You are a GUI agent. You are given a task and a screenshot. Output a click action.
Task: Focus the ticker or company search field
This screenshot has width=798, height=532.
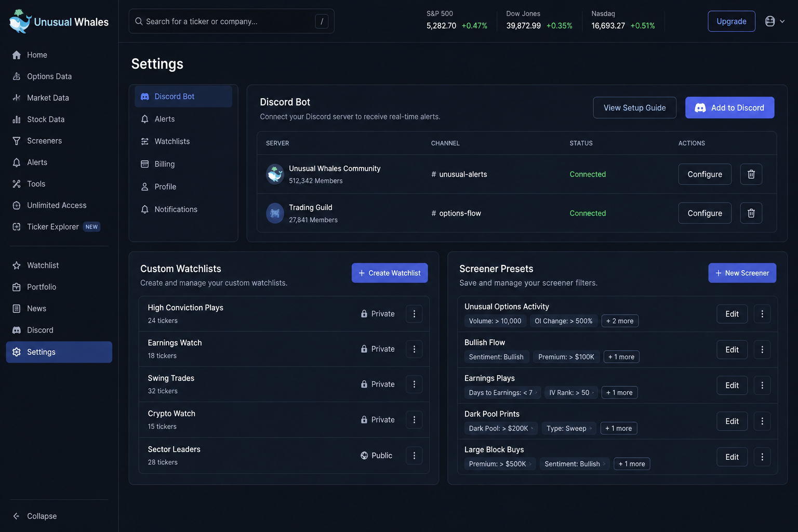[x=231, y=21]
